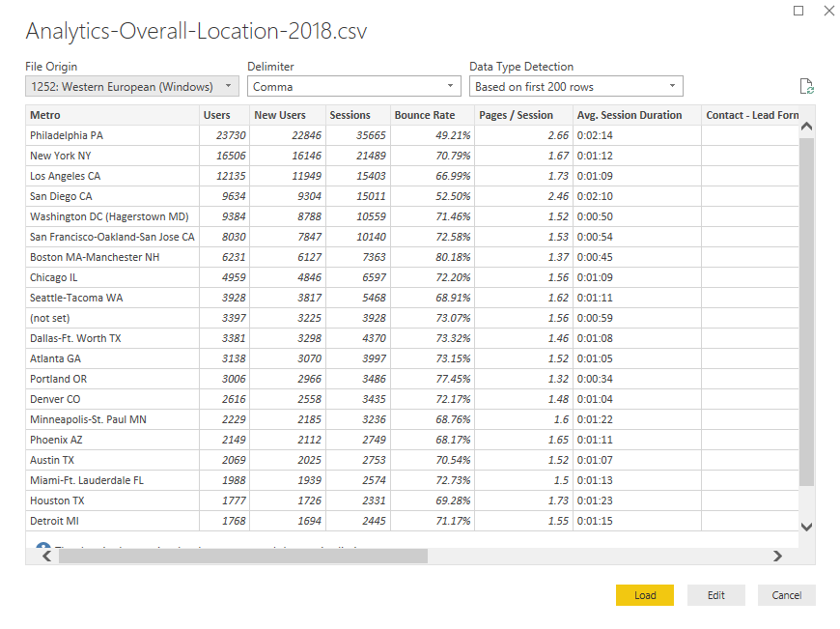Viewport: 840px width, 629px height.
Task: Click the scroll up arrow of table
Action: pyautogui.click(x=807, y=126)
